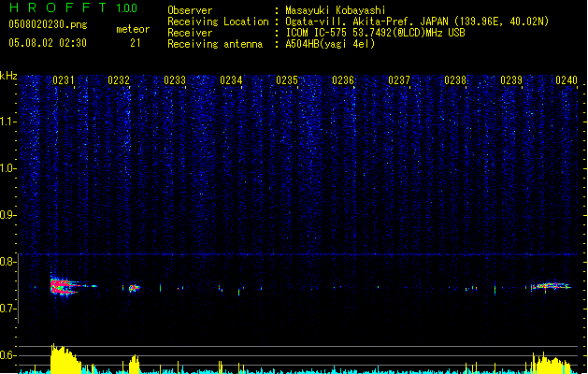Click the 0239 time marker

tap(511, 80)
